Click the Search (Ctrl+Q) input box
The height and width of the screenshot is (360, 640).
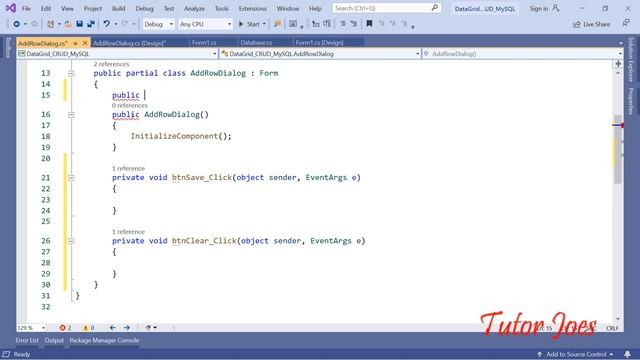[x=387, y=8]
